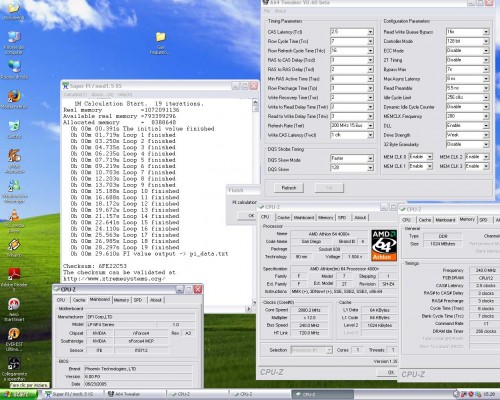
Task: Open Min RAS Active Time (Tras) dropdown
Action: [x=370, y=79]
